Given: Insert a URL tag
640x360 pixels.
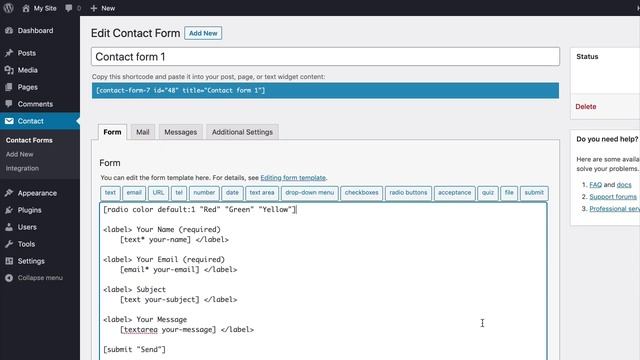Looking at the screenshot, I should pos(158,193).
